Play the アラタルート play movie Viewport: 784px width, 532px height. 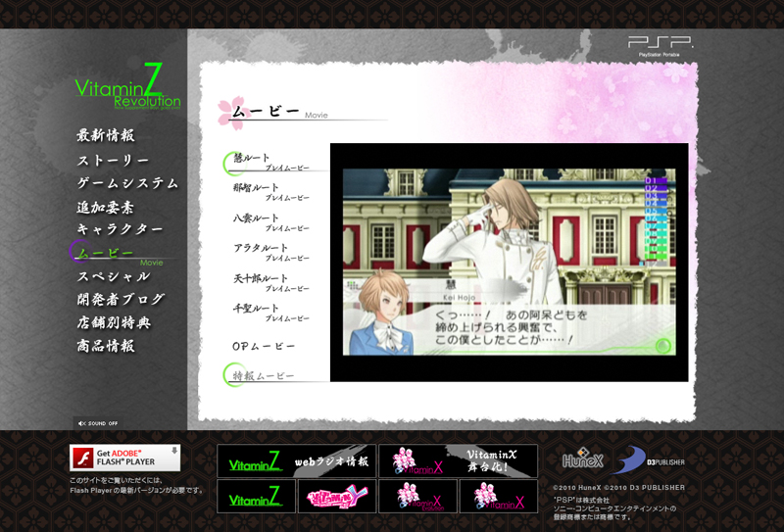[x=271, y=253]
